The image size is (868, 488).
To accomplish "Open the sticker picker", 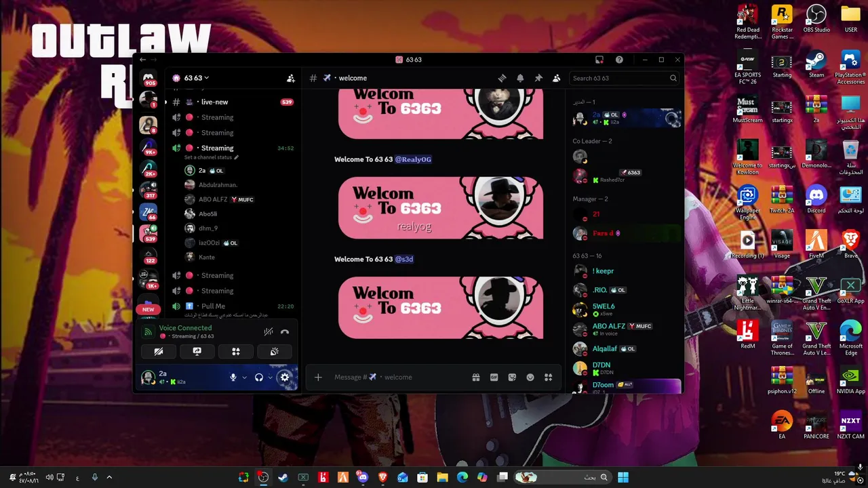I will (512, 378).
